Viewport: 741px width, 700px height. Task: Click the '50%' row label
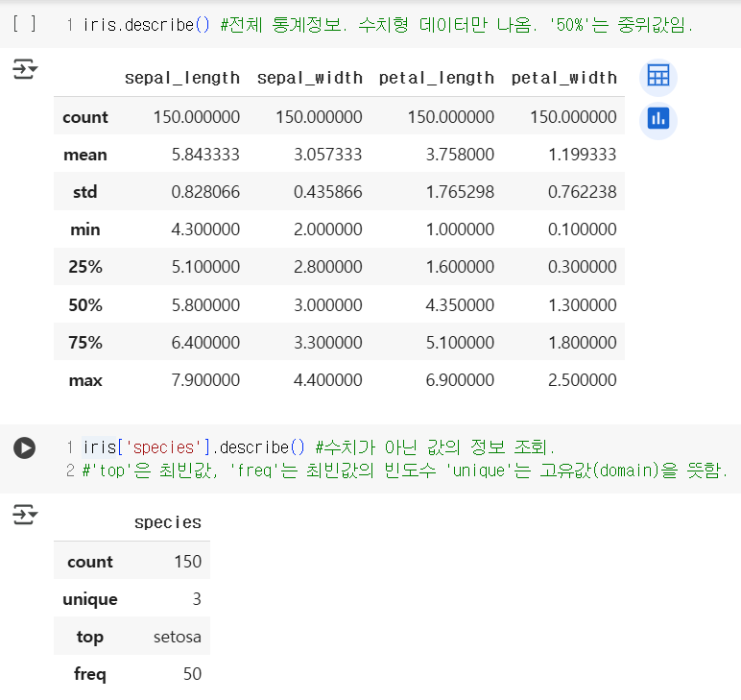pos(85,304)
